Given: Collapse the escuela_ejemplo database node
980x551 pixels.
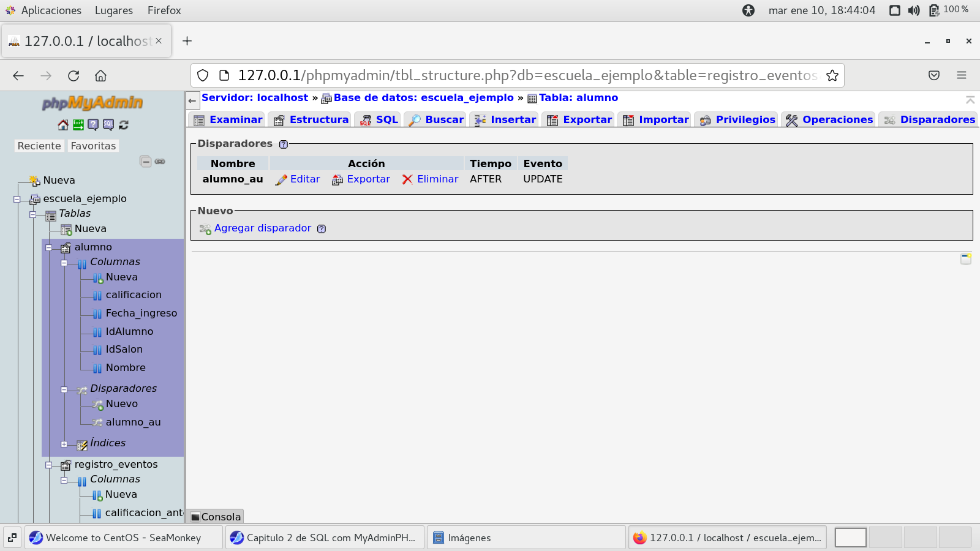Looking at the screenshot, I should 17,200.
